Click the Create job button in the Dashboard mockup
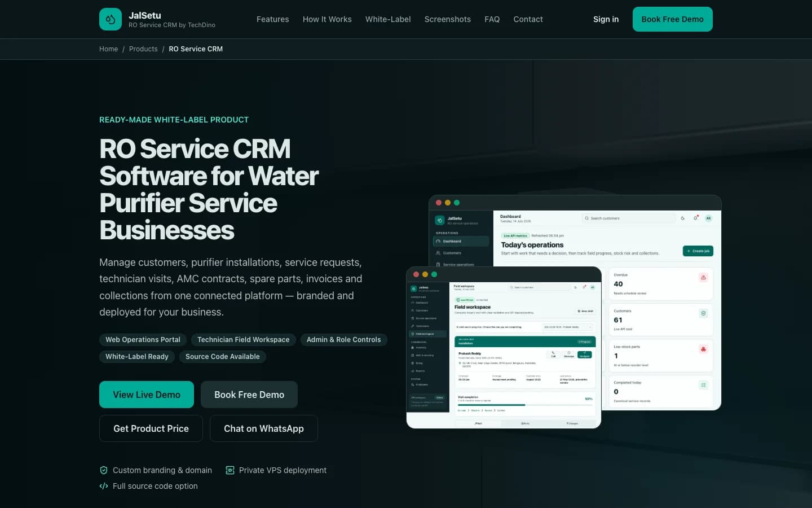 pyautogui.click(x=698, y=251)
